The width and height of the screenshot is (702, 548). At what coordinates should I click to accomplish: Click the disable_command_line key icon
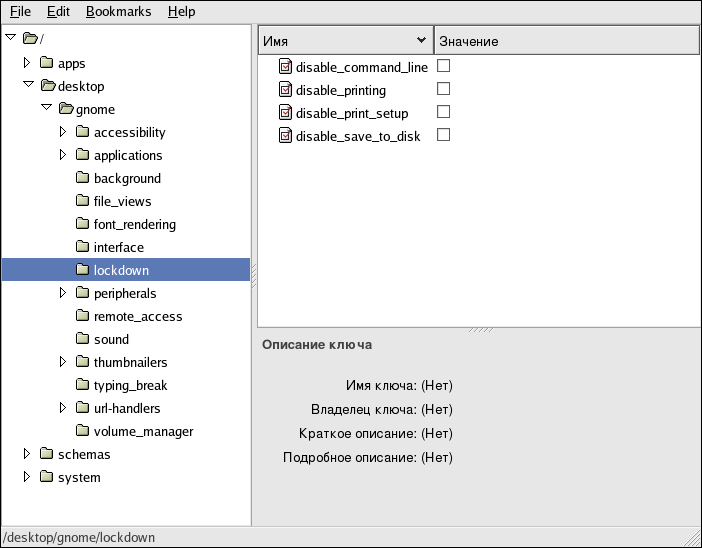pyautogui.click(x=285, y=67)
